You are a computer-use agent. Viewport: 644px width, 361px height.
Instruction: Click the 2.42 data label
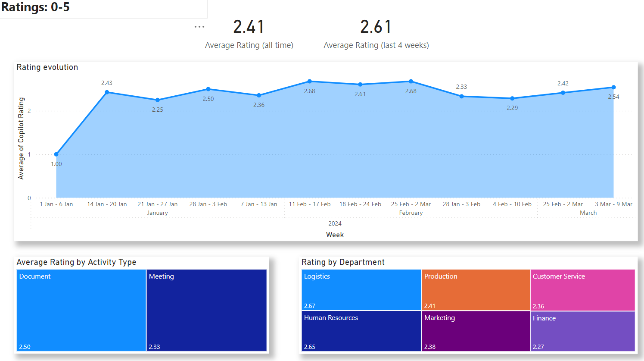(x=563, y=83)
